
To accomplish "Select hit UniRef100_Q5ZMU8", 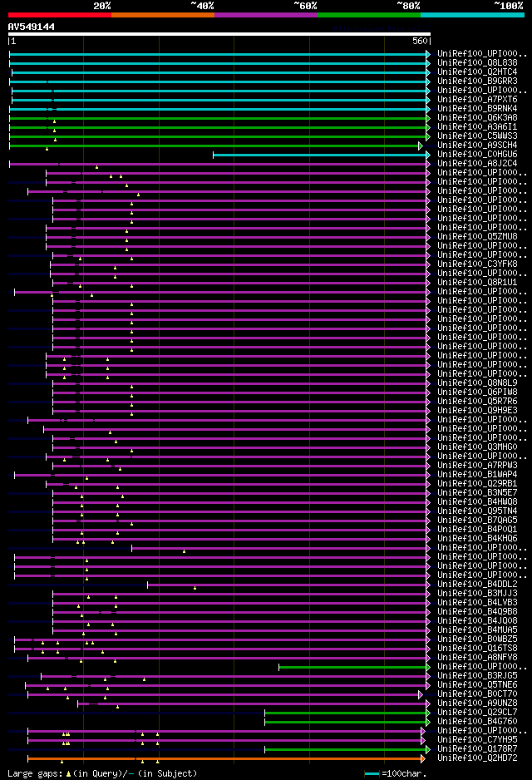I will coord(477,237).
